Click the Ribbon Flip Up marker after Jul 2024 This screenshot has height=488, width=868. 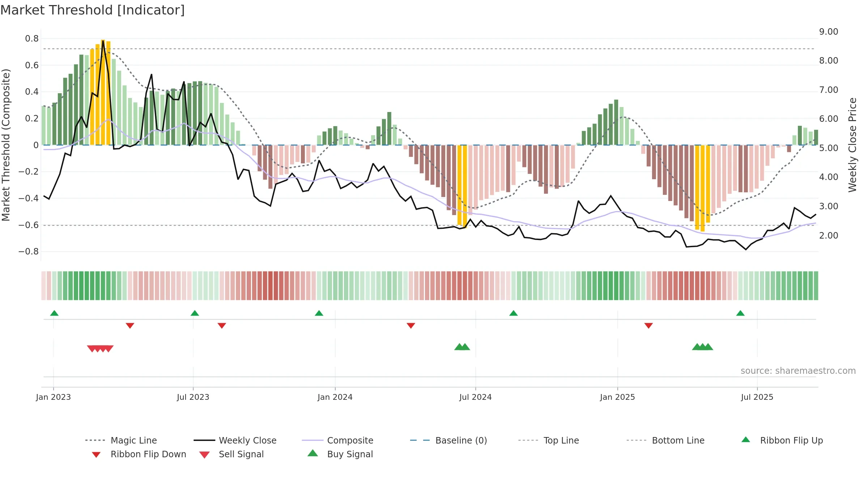tap(514, 313)
